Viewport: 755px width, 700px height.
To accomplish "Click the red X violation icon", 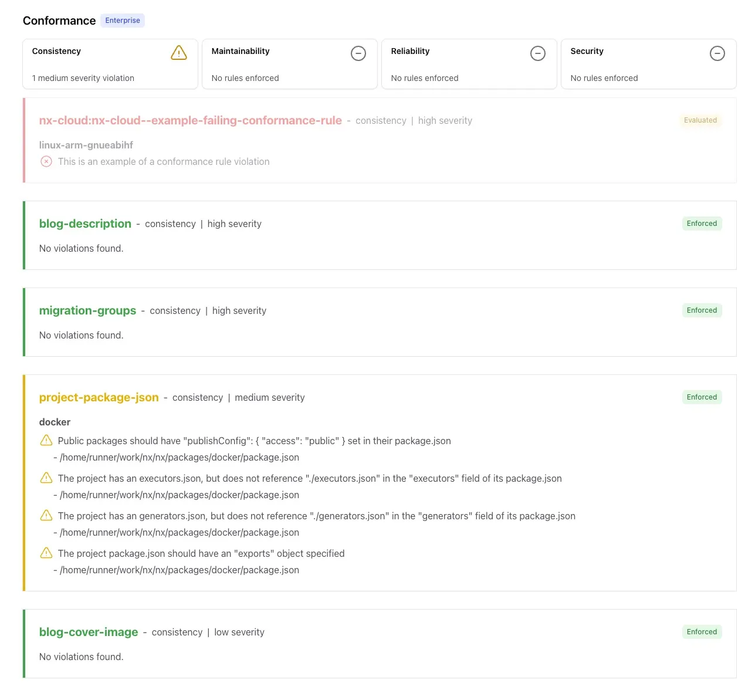I will tap(46, 161).
